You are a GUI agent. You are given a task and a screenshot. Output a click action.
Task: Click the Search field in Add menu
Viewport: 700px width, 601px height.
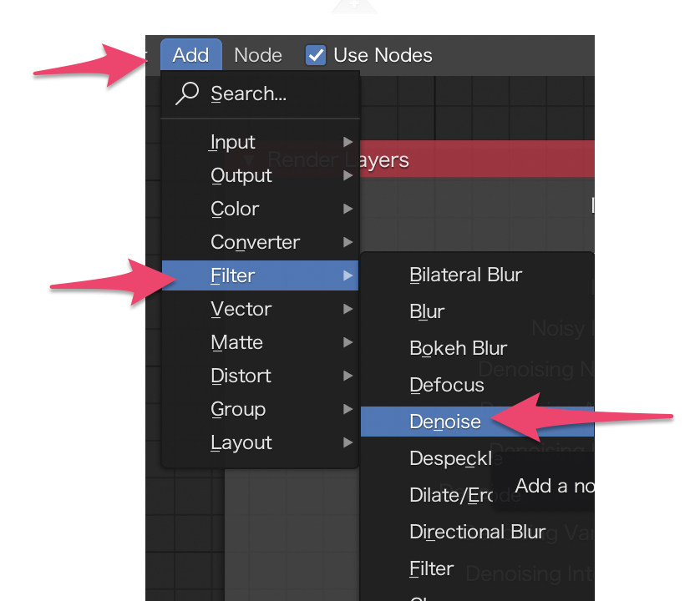(261, 93)
